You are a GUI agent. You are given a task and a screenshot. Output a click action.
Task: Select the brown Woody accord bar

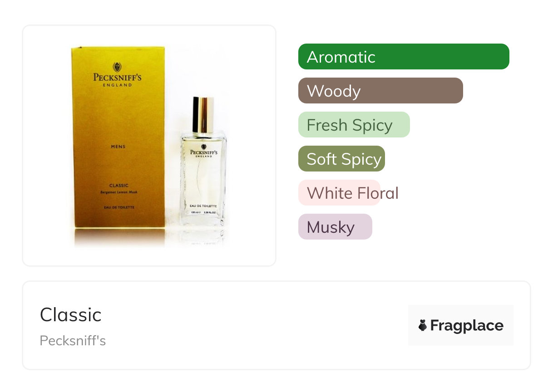click(x=380, y=91)
